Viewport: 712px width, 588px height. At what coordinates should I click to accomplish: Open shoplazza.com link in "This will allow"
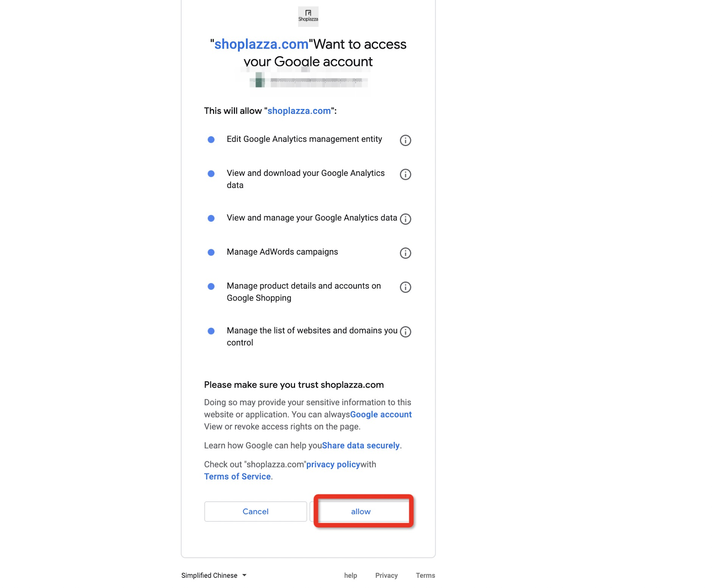(299, 111)
